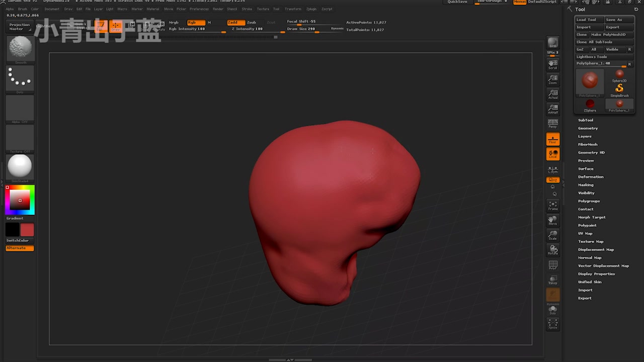Click the Draw mode icon
The width and height of the screenshot is (644, 362).
click(x=116, y=26)
